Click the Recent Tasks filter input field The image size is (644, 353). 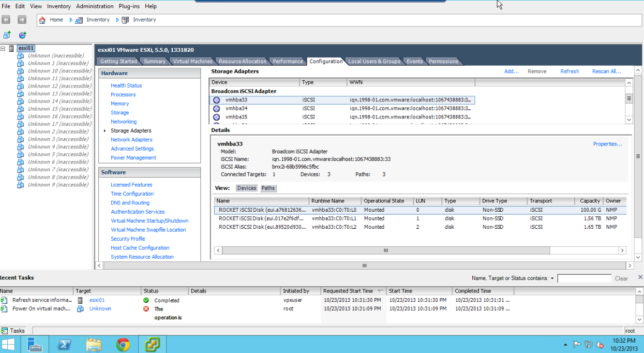click(x=584, y=278)
